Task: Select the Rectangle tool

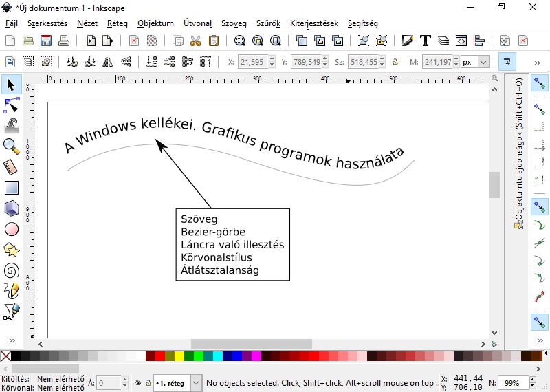Action: pyautogui.click(x=11, y=188)
